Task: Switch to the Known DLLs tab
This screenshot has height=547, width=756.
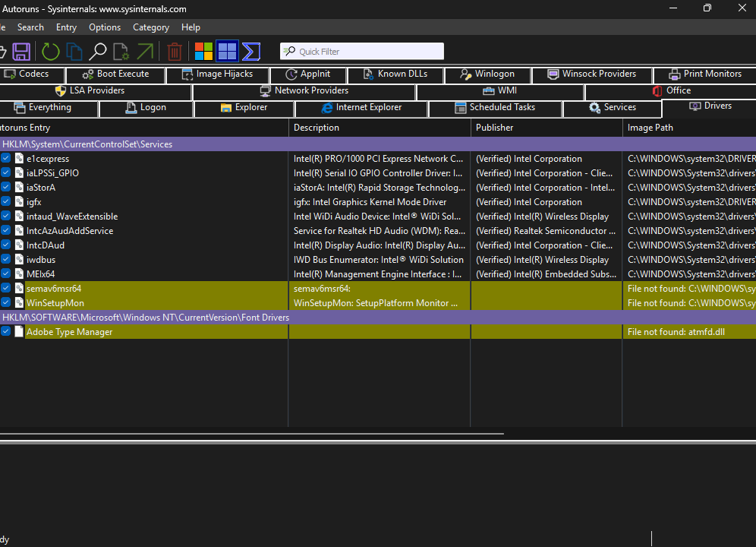Action: click(x=395, y=74)
